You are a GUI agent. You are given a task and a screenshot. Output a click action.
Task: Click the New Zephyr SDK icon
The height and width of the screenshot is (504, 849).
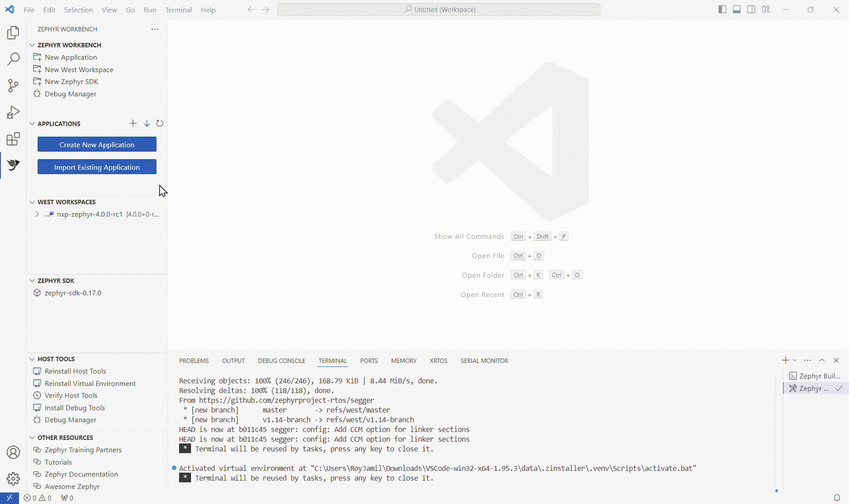pyautogui.click(x=37, y=81)
